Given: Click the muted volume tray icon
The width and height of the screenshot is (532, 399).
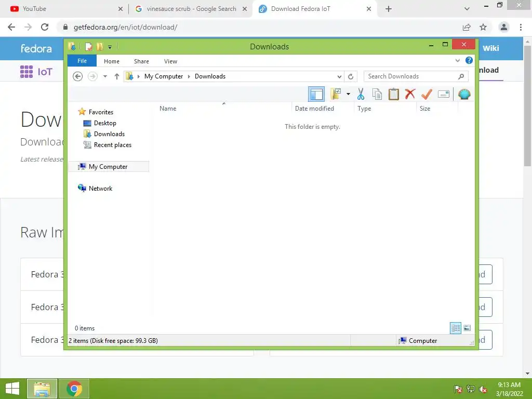Looking at the screenshot, I should tap(483, 389).
